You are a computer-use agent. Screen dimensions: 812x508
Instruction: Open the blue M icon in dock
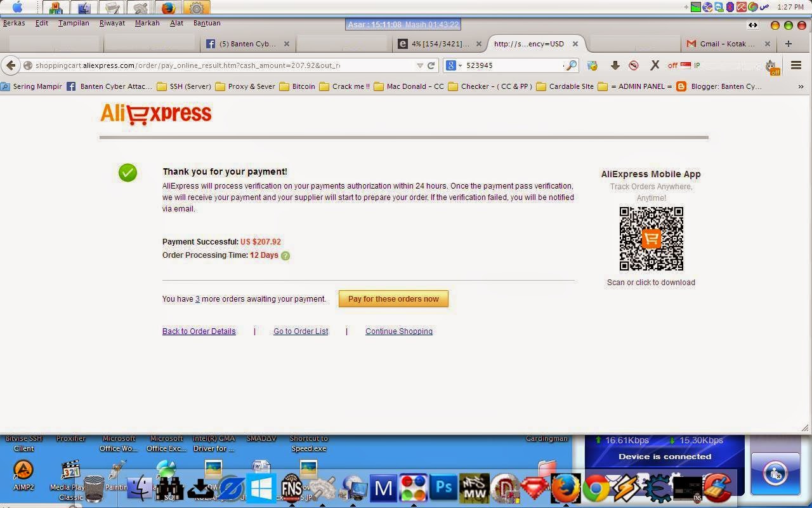(x=383, y=489)
